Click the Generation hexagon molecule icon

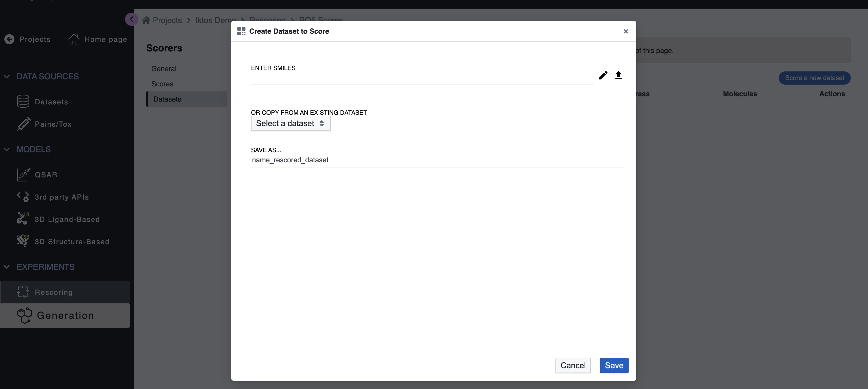(25, 315)
